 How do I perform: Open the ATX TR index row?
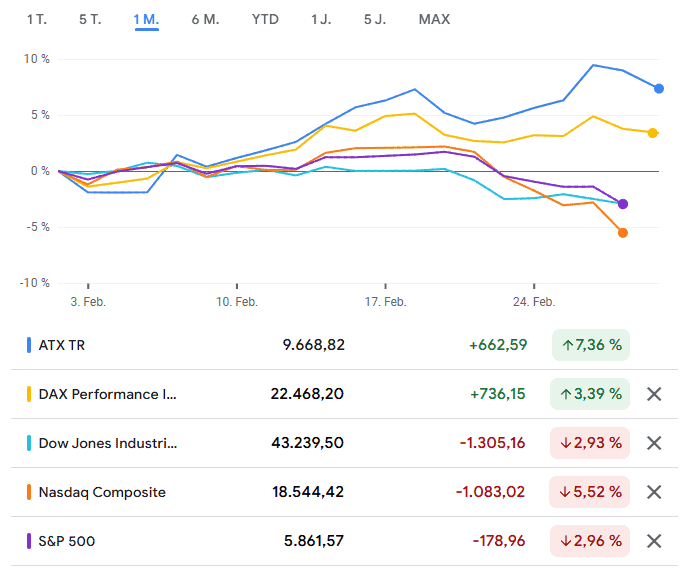click(344, 345)
